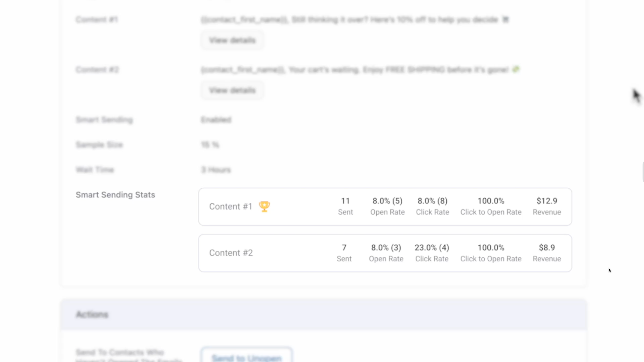This screenshot has height=362, width=644.
Task: Click the 23.0% (4) Click Rate value
Action: [432, 248]
